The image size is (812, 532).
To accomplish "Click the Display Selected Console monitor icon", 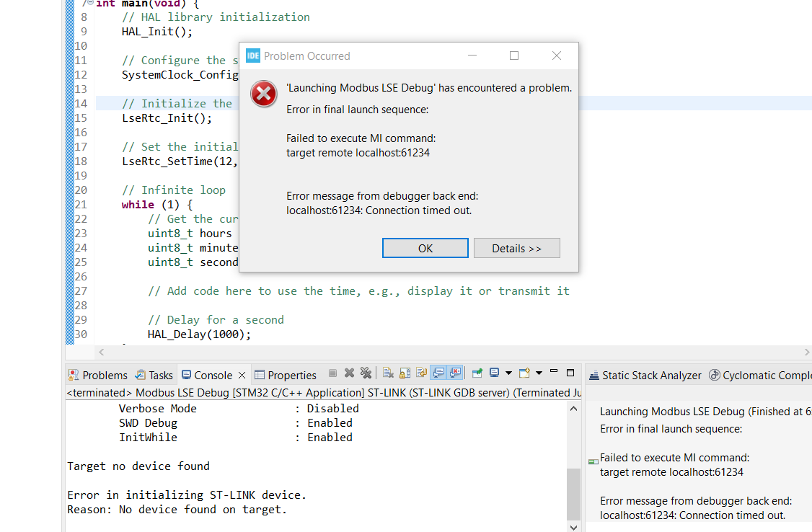I will 495,373.
